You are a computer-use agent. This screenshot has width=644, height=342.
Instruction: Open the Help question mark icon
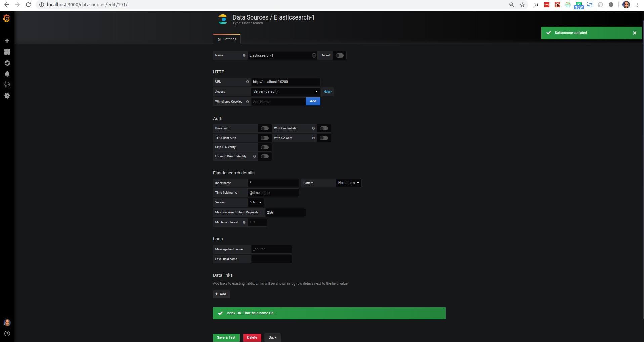[7, 334]
